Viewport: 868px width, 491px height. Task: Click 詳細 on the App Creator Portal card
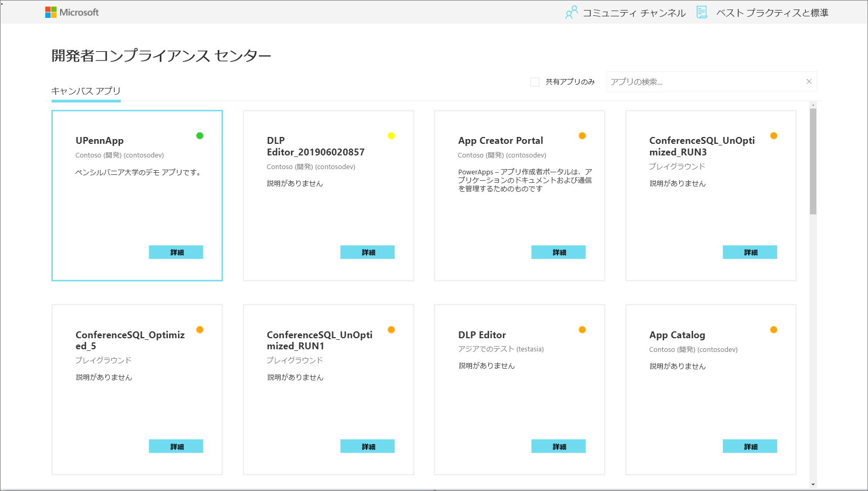(558, 252)
